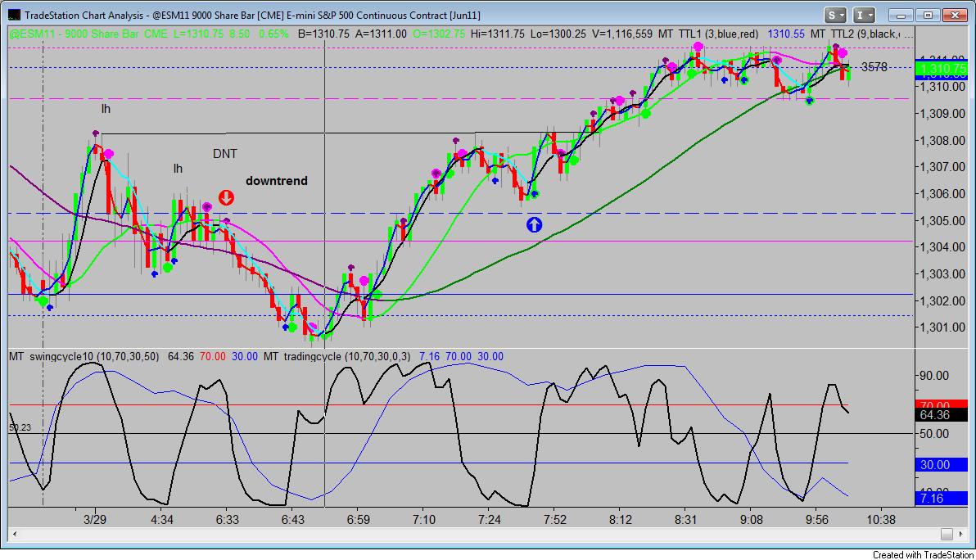Click the blue 7.16 value marker on axis
976x560 pixels.
[942, 499]
